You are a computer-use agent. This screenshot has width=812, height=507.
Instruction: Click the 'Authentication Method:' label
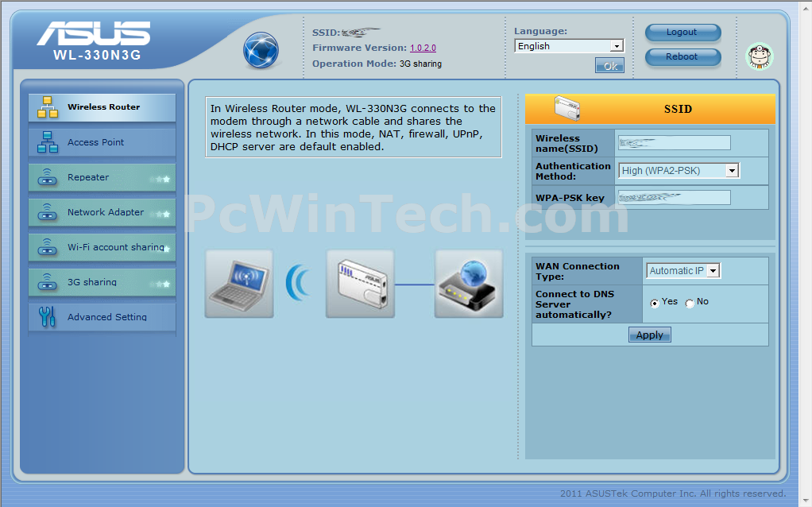573,172
